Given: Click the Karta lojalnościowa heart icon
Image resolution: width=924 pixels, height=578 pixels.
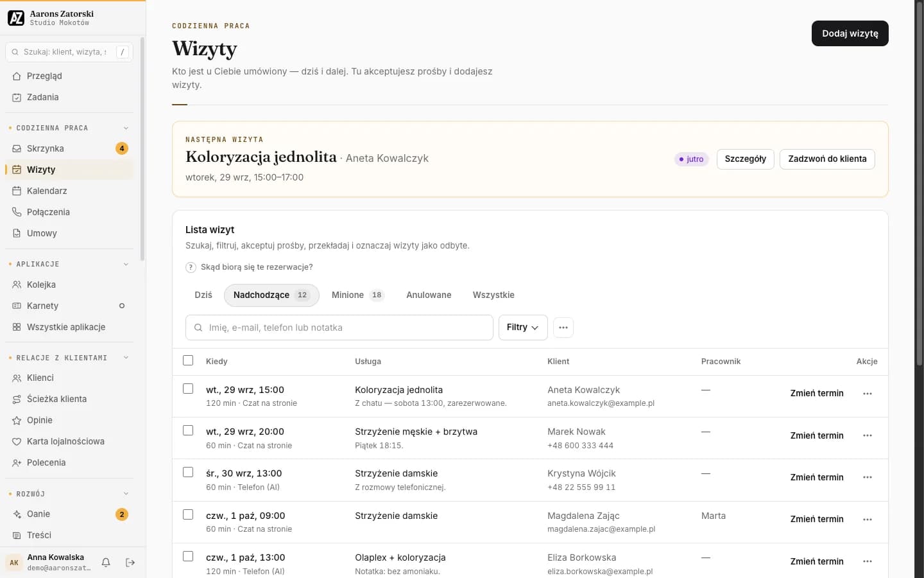Looking at the screenshot, I should pos(17,441).
